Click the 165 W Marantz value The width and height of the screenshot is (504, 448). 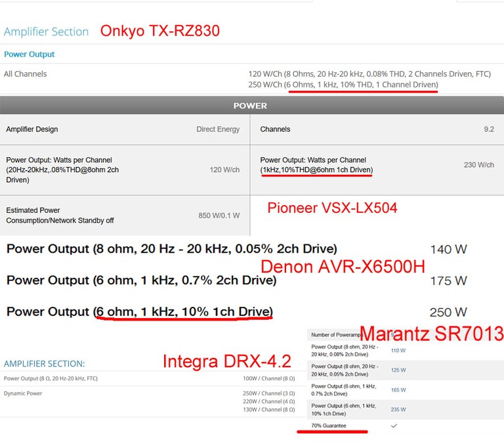[398, 390]
